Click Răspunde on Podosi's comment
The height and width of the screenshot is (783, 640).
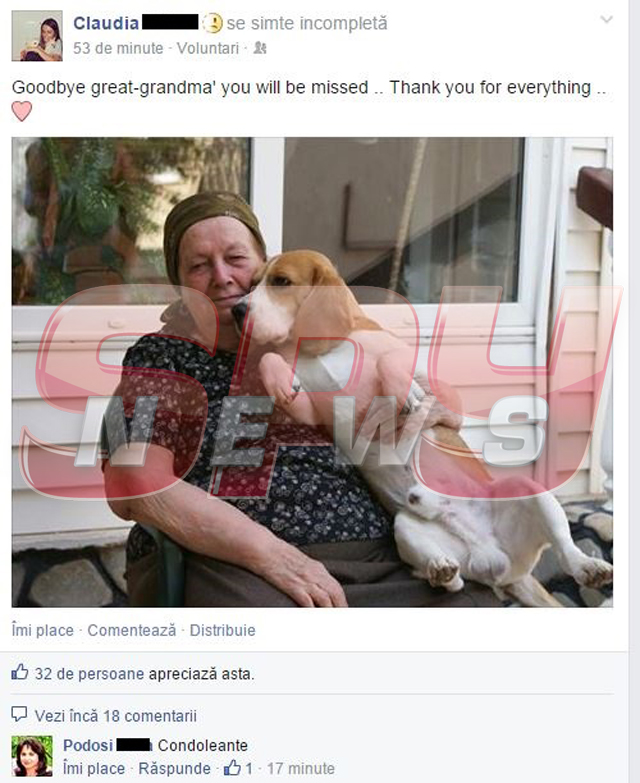(x=174, y=769)
